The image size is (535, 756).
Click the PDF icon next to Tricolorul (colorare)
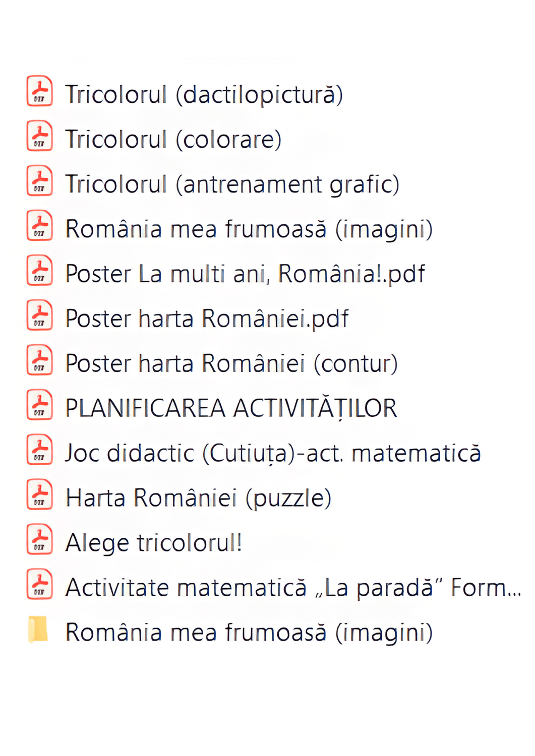point(39,136)
